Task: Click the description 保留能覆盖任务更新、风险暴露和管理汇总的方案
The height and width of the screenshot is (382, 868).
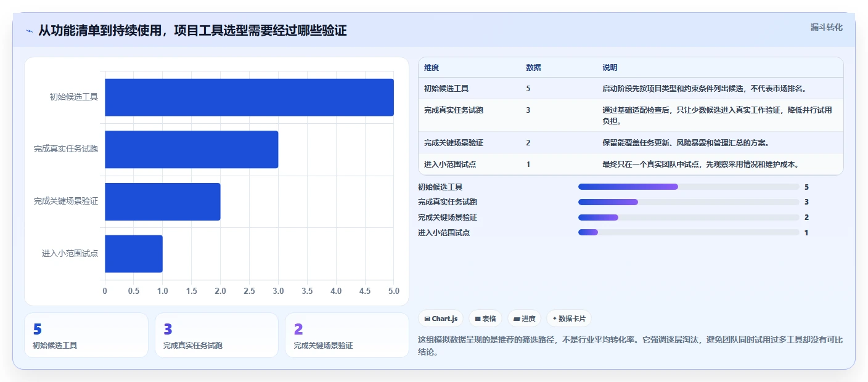Action: [x=686, y=143]
